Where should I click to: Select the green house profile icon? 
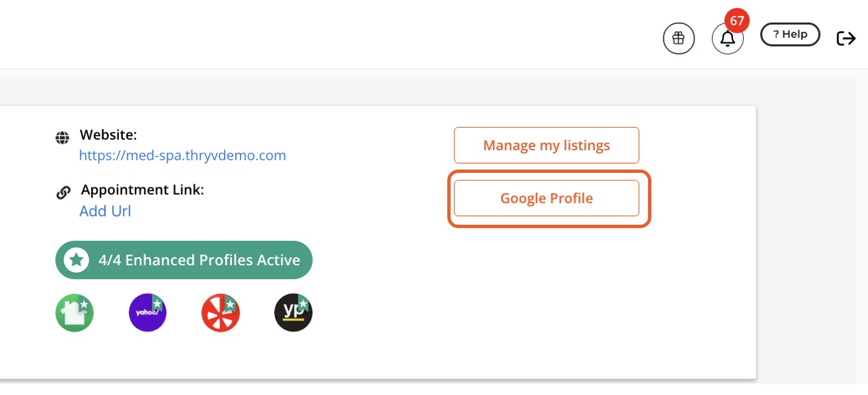74,313
